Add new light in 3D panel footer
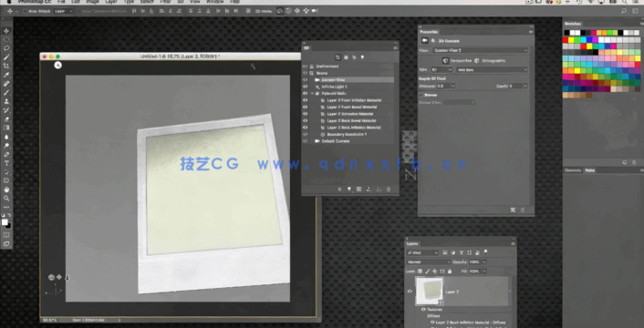The height and width of the screenshot is (328, 644). click(x=349, y=190)
